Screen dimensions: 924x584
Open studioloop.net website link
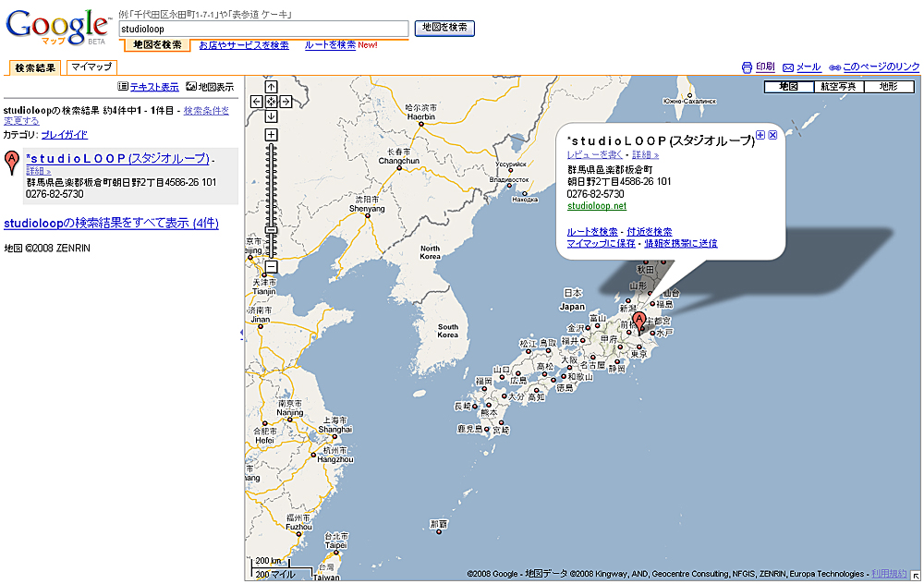tap(596, 206)
